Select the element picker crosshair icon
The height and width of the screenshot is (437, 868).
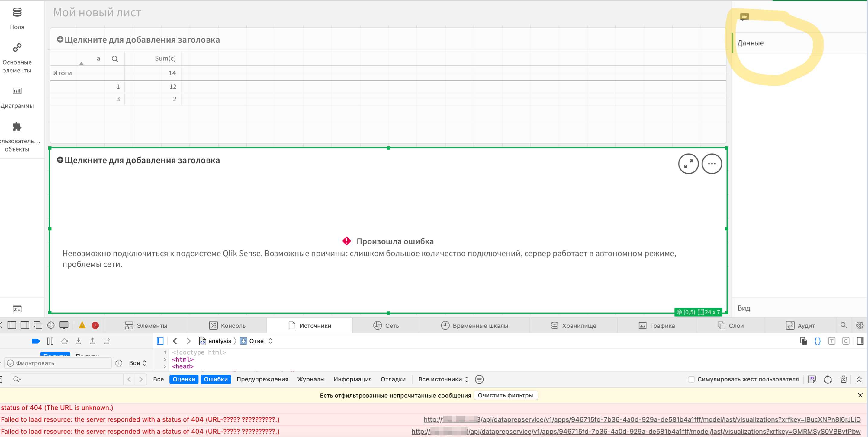(x=51, y=325)
